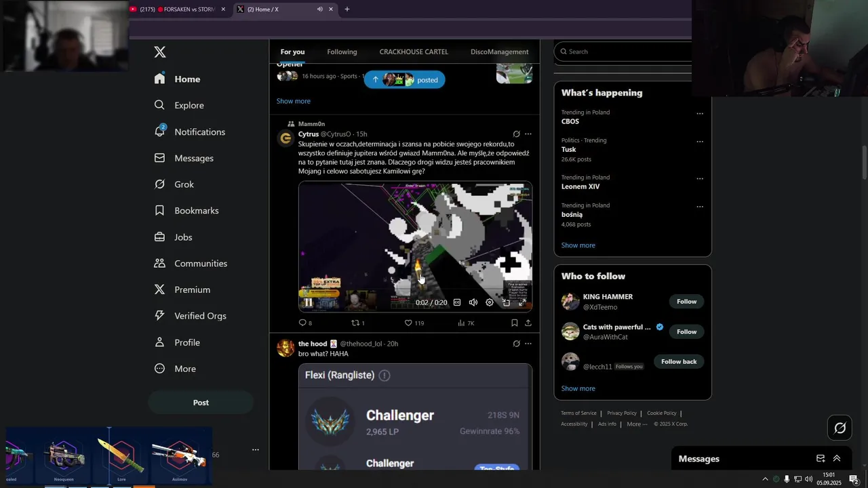The height and width of the screenshot is (488, 868).
Task: Open Messages from the left sidebar
Action: [x=184, y=158]
